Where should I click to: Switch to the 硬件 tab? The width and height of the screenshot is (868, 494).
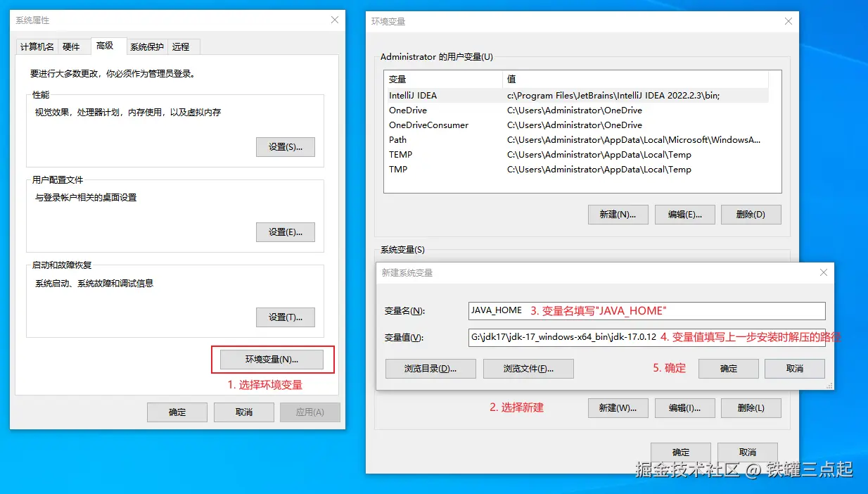click(73, 46)
